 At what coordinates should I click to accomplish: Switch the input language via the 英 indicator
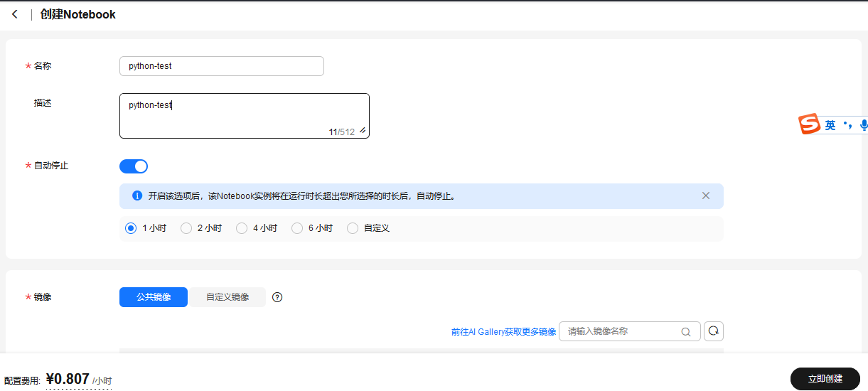click(830, 126)
